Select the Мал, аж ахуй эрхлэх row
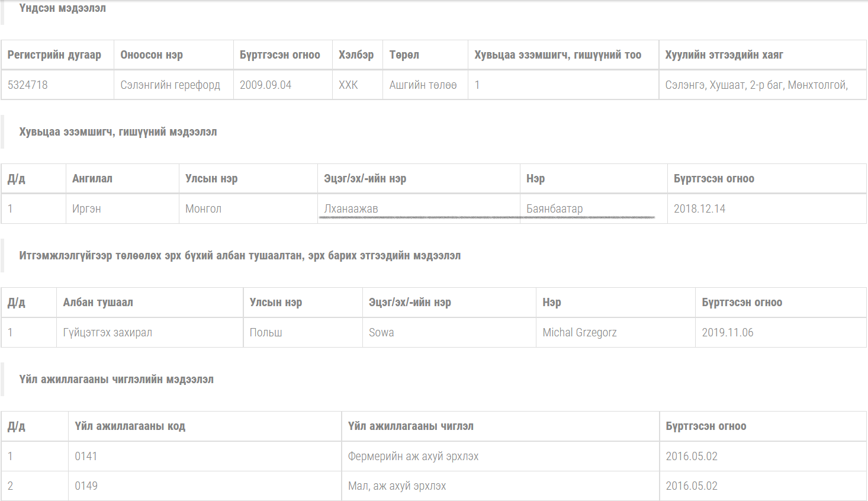This screenshot has height=501, width=868. (x=397, y=486)
